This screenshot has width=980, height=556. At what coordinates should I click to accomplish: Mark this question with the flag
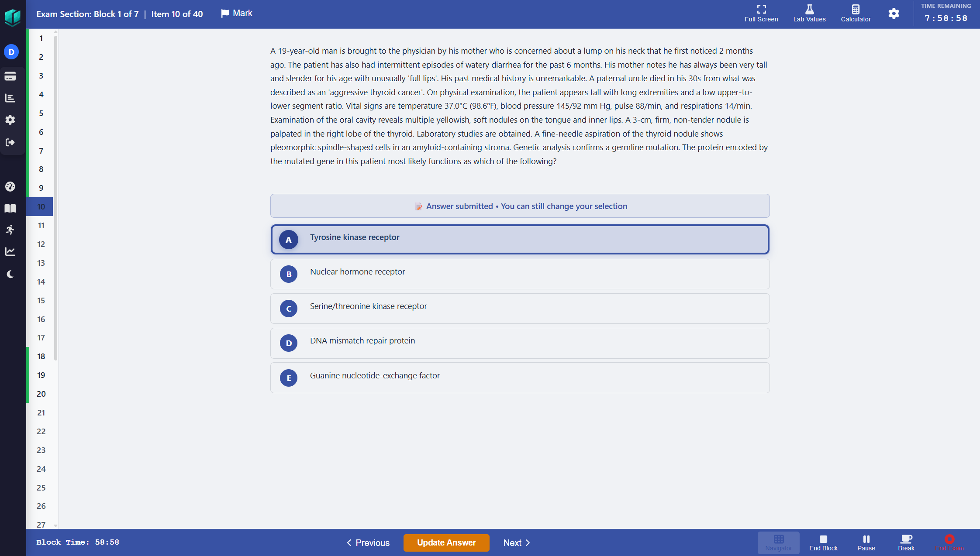(237, 14)
